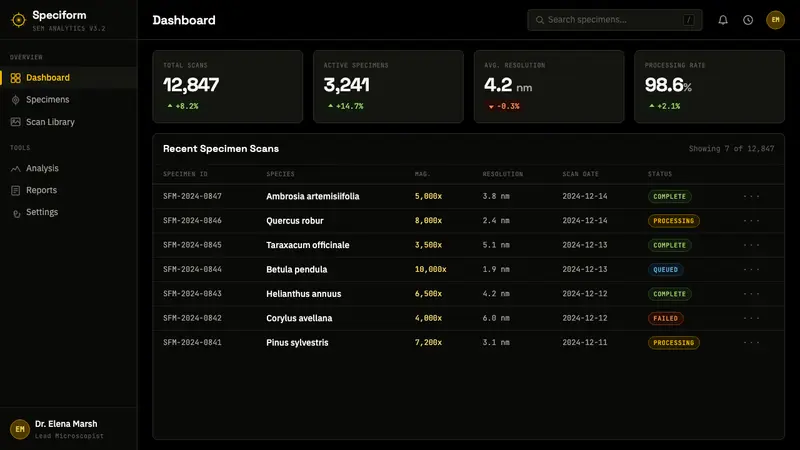Click resolution value 1.9 nm
This screenshot has height=450, width=800.
[x=496, y=269]
